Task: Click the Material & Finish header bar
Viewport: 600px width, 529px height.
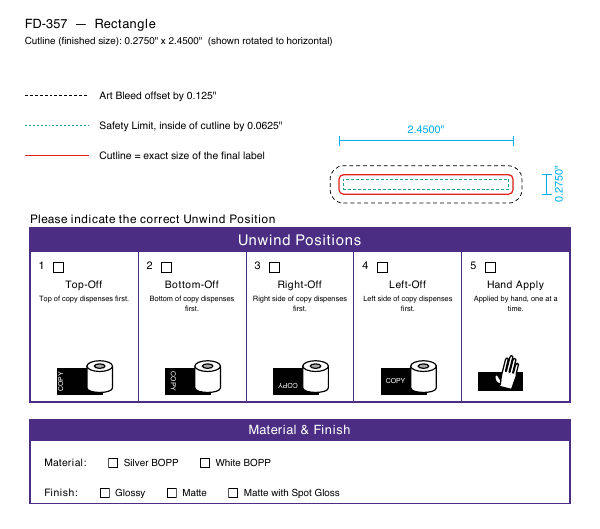Action: [300, 430]
